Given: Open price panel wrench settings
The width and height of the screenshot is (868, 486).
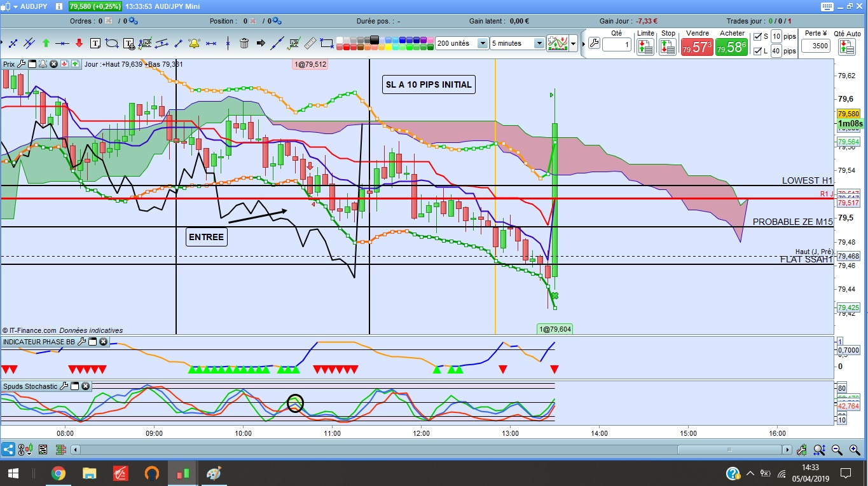Looking at the screenshot, I should coord(21,64).
